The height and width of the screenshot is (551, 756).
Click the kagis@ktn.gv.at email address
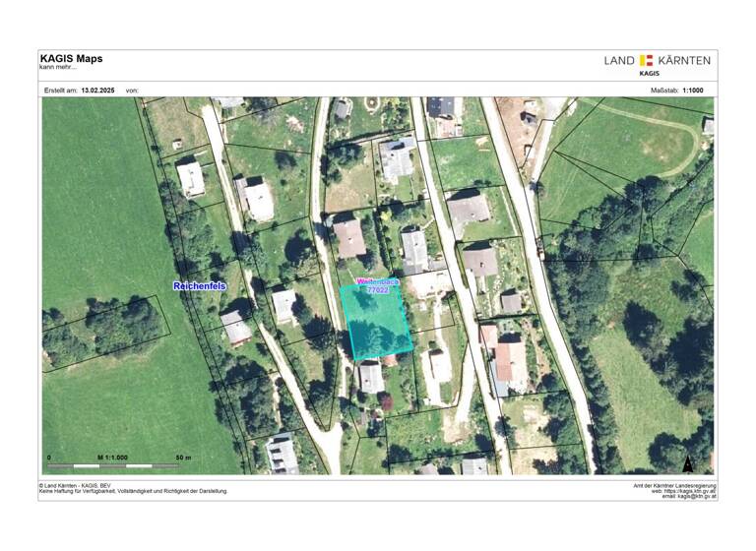click(x=692, y=497)
